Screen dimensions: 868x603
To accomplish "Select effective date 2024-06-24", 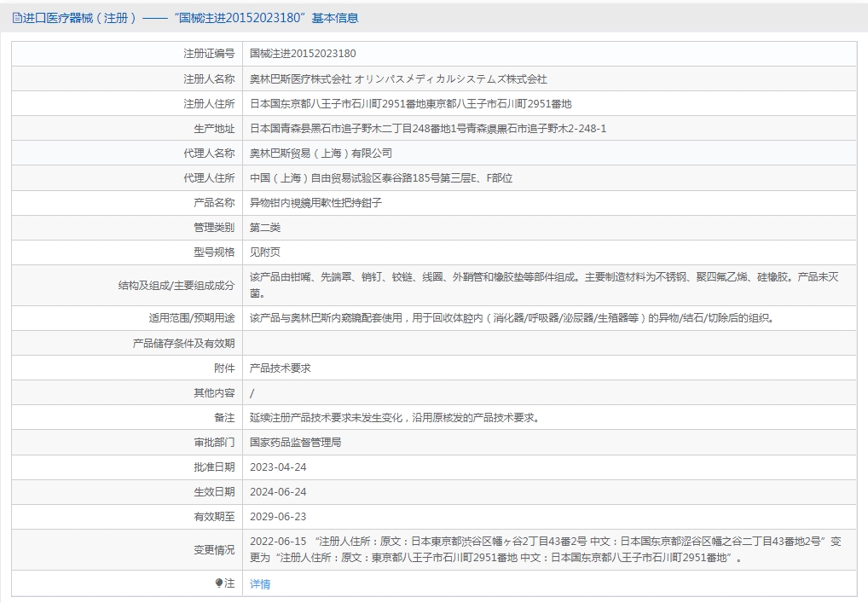I will (x=278, y=492).
